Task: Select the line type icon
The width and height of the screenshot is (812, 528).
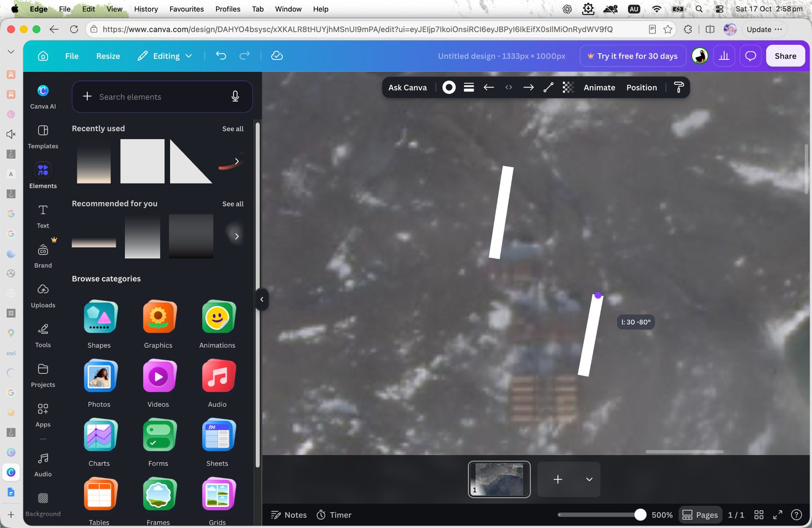Action: [548, 87]
